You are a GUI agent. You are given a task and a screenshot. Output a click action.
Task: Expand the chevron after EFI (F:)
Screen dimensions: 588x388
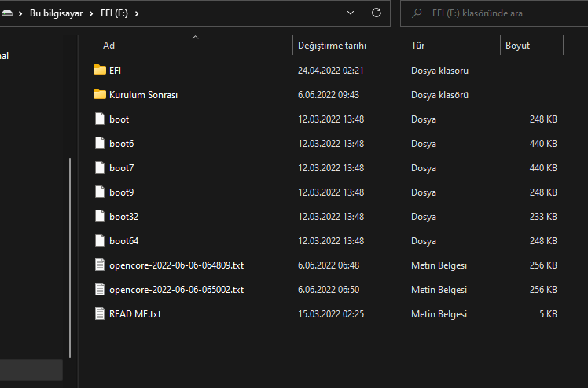(x=137, y=13)
